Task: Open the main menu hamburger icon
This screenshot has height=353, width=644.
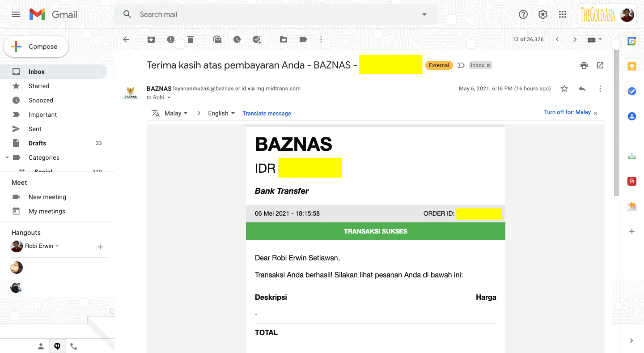Action: [16, 14]
